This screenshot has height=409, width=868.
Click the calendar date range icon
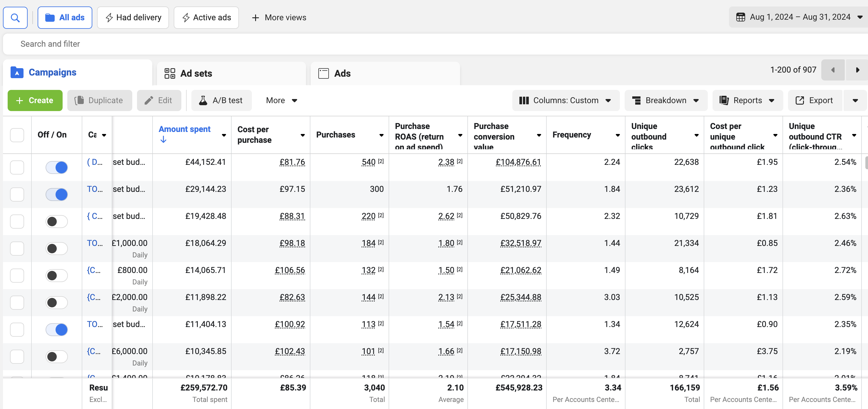tap(740, 17)
